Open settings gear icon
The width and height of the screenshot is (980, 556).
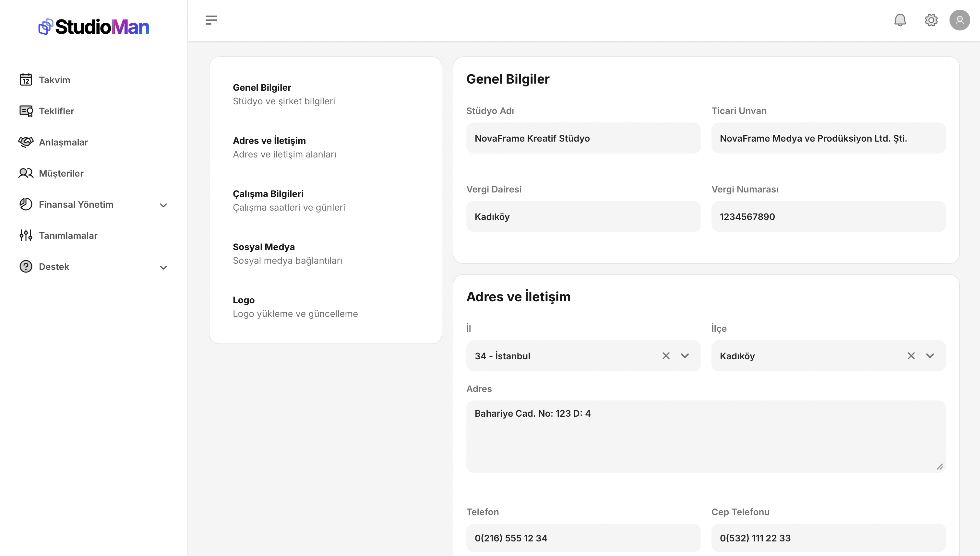(931, 20)
